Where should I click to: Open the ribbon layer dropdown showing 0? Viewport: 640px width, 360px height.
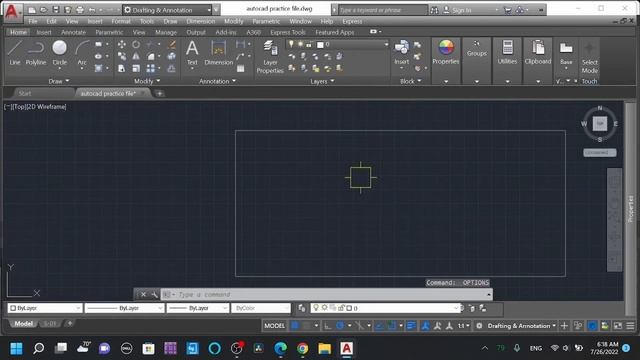pos(337,44)
